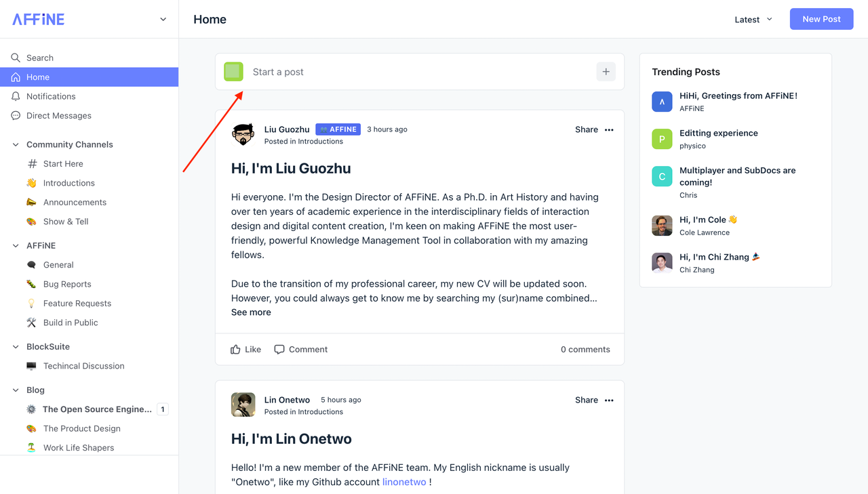Open the 0 comments link
This screenshot has height=494, width=868.
(x=585, y=350)
